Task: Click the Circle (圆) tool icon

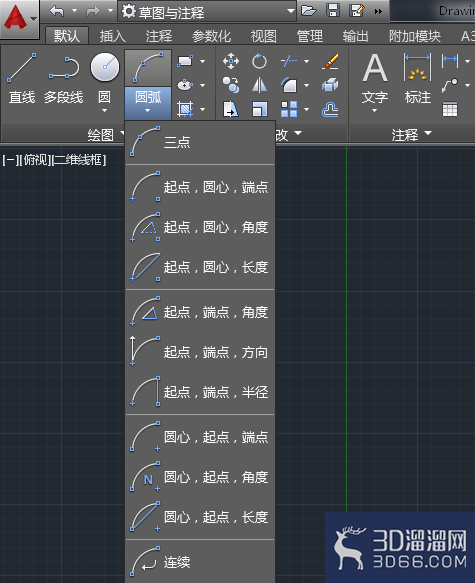Action: coord(105,67)
